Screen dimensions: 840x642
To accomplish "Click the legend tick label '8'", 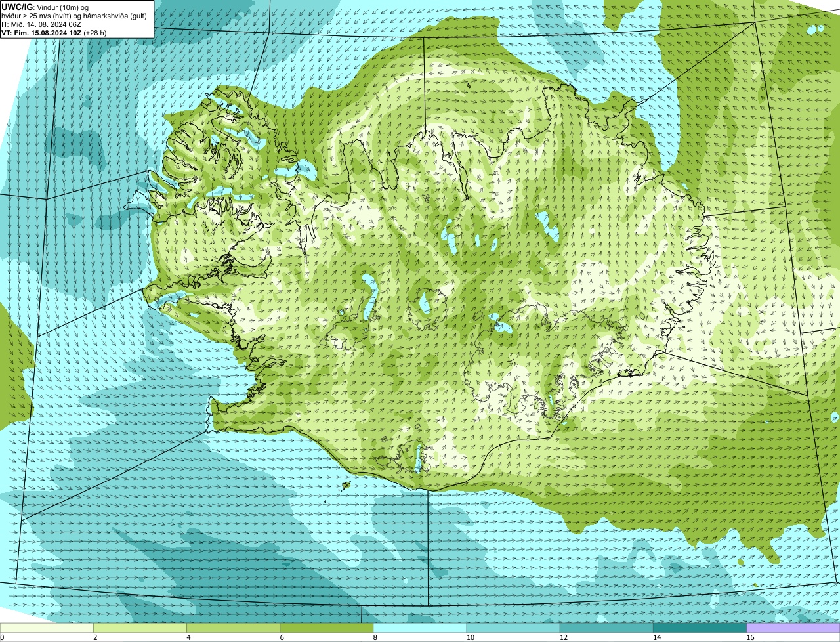I will pyautogui.click(x=375, y=637).
